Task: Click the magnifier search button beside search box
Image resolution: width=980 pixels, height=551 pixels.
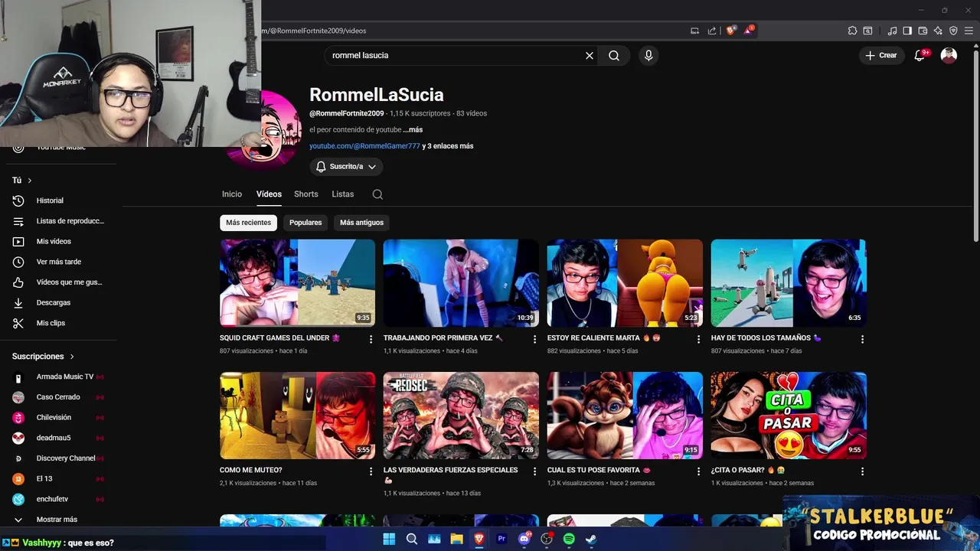Action: click(614, 55)
